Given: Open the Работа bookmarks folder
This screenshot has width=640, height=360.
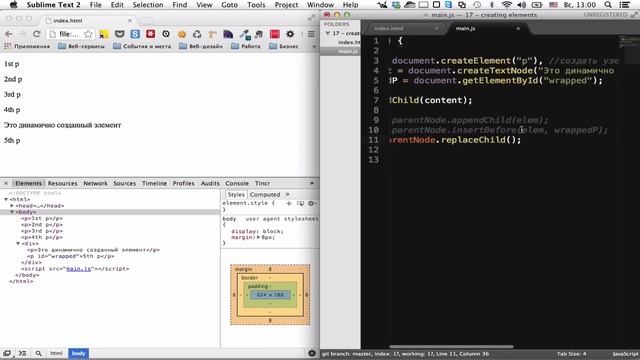Looking at the screenshot, I should [x=246, y=47].
